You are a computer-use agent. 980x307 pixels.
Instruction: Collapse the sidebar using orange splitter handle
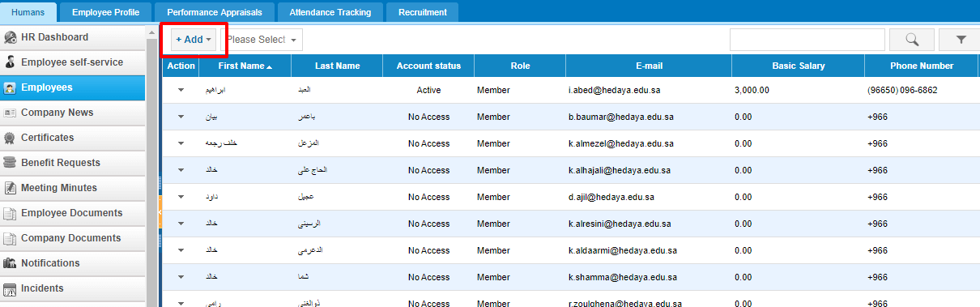[160, 212]
